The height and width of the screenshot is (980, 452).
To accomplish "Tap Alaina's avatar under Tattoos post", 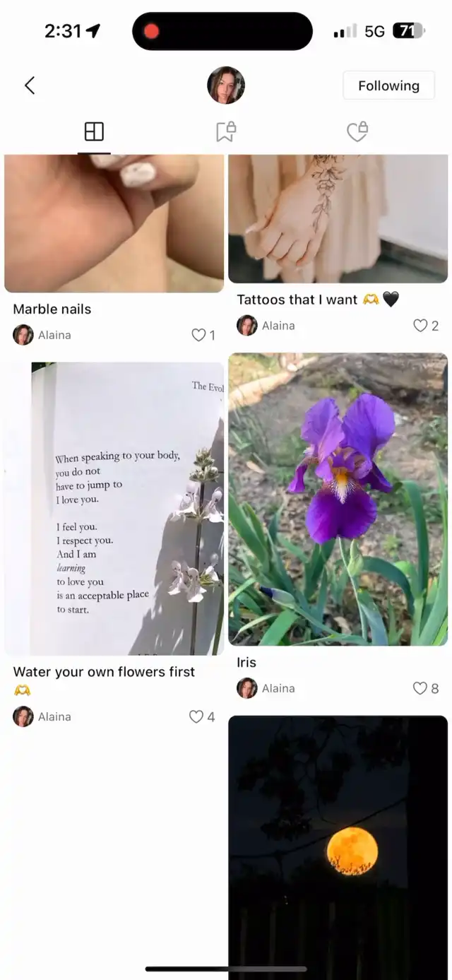I will 247,326.
